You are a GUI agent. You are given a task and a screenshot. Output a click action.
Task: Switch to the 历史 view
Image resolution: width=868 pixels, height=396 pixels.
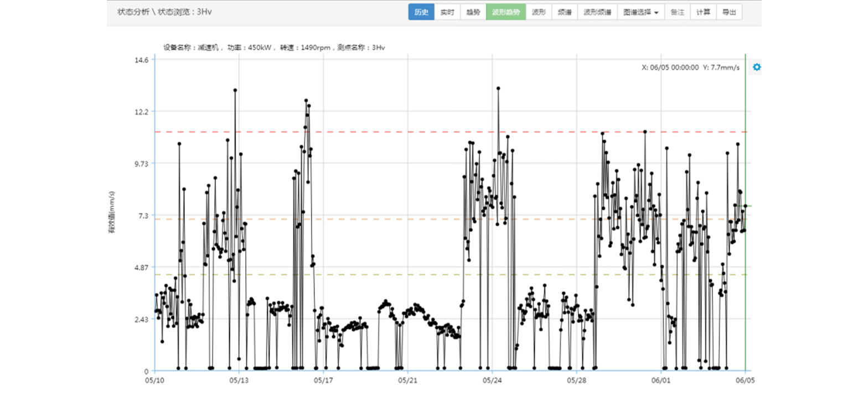[421, 12]
